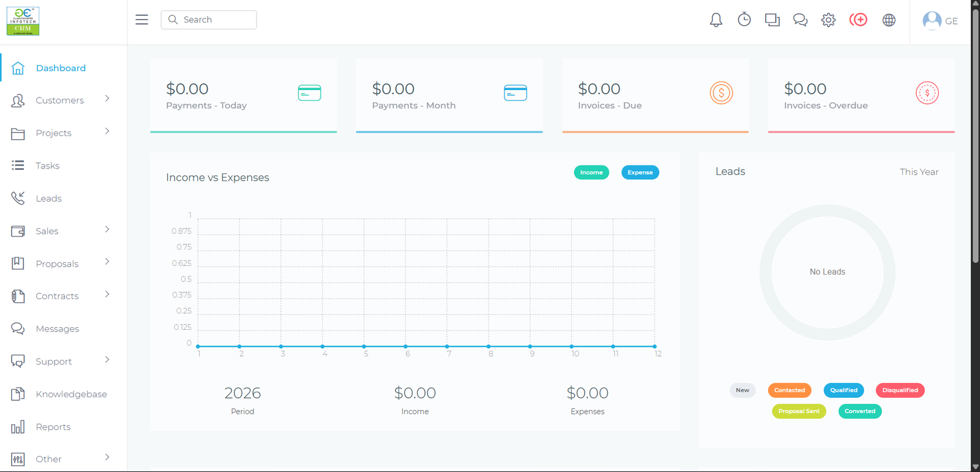Screen dimensions: 980x472
Task: Open the settings gear icon
Action: (x=828, y=20)
